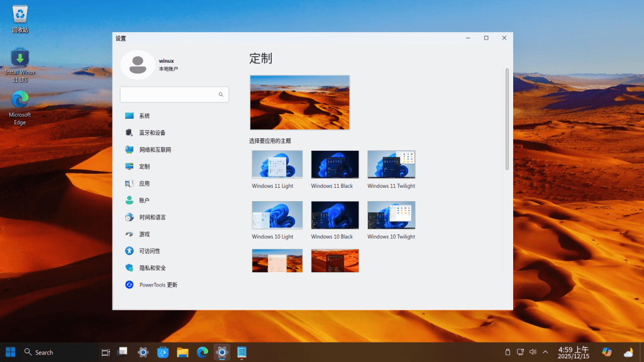This screenshot has height=362, width=644.
Task: Select the 可访问性 category
Action: click(174, 251)
